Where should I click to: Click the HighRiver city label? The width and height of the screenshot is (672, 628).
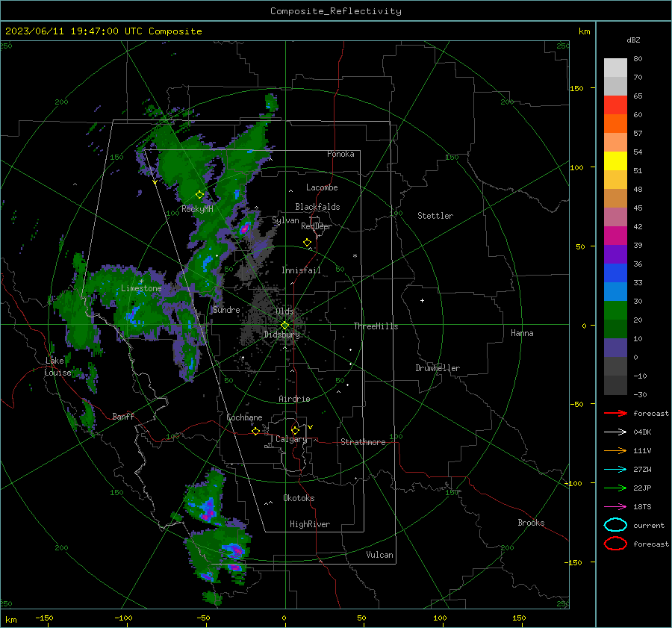coord(310,524)
